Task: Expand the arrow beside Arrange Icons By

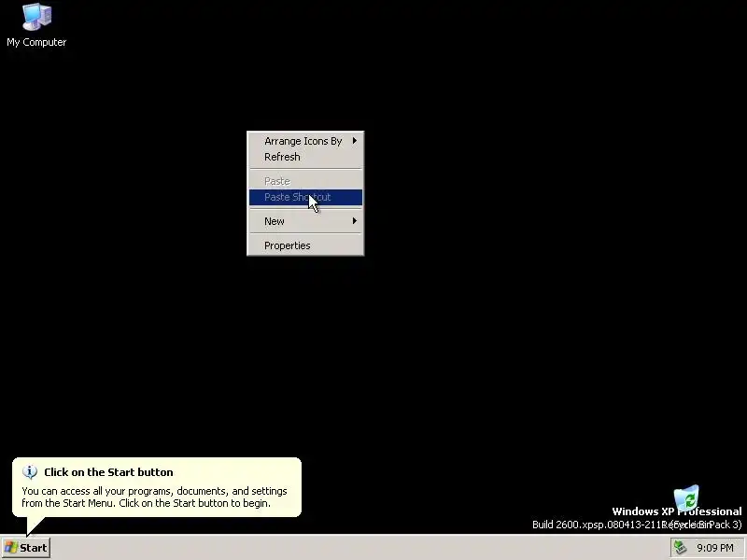Action: [355, 141]
